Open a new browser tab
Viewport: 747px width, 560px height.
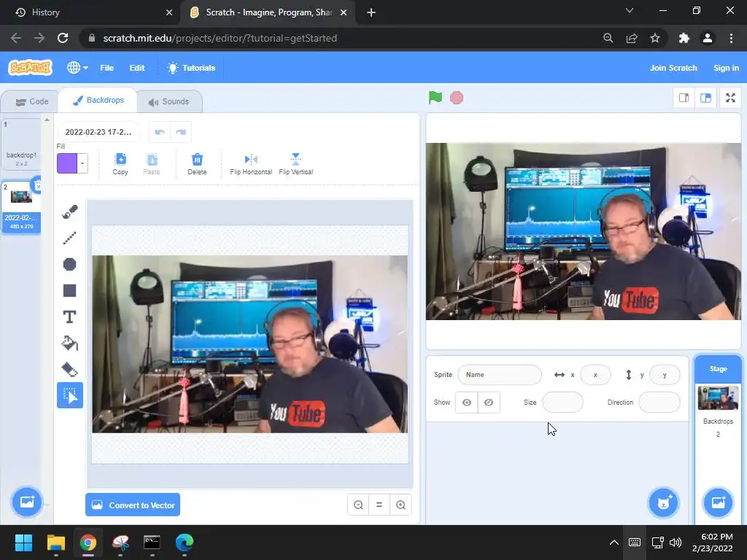pos(371,12)
